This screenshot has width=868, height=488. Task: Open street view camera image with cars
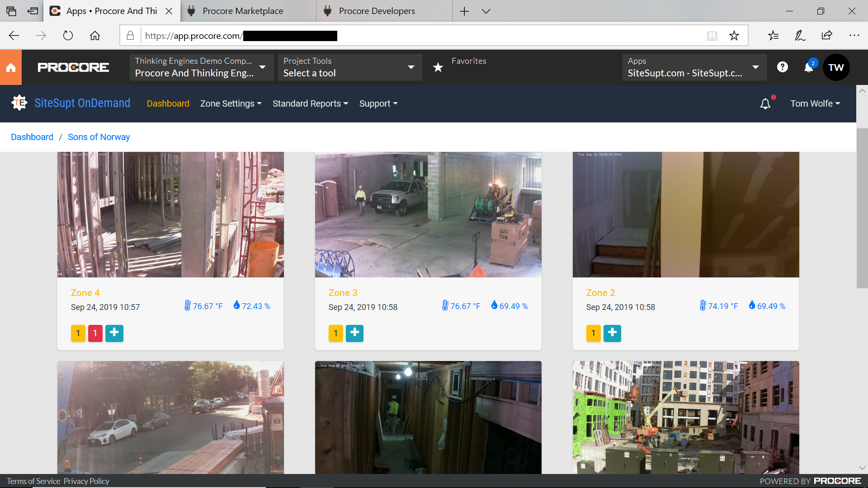click(x=170, y=418)
